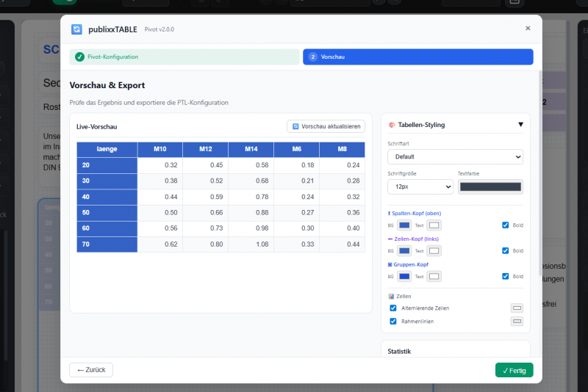Click the Zellen section icon
The height and width of the screenshot is (392, 588).
391,296
